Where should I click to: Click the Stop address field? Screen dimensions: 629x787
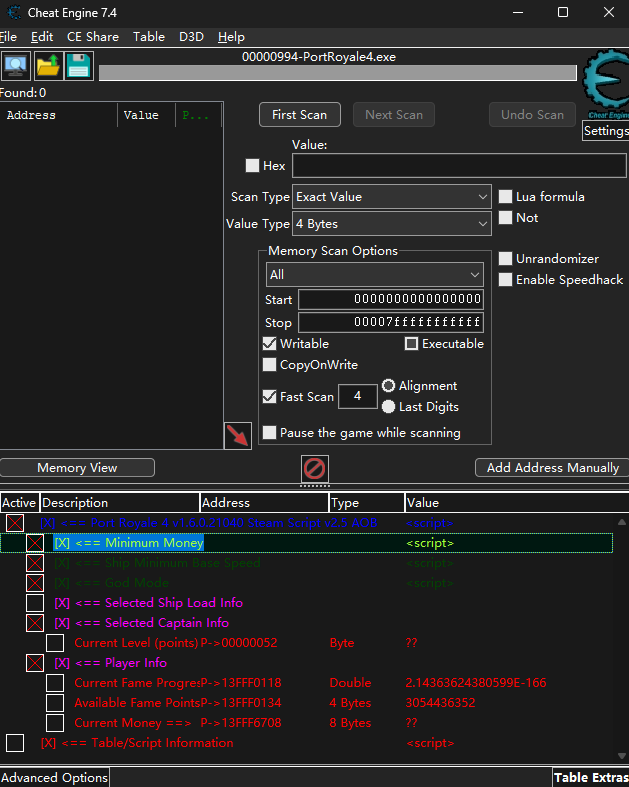point(391,322)
